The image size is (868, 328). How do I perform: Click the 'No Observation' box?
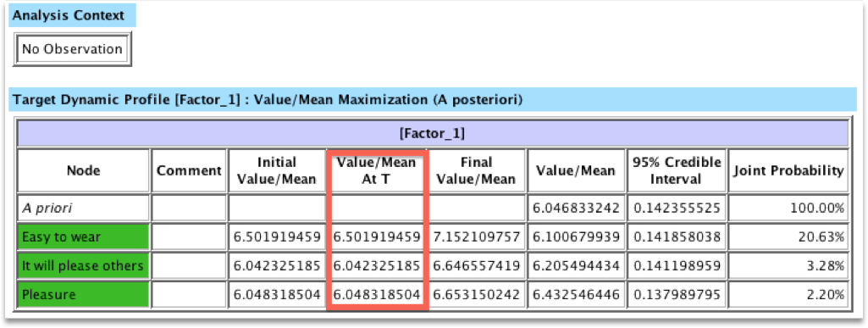tap(72, 49)
